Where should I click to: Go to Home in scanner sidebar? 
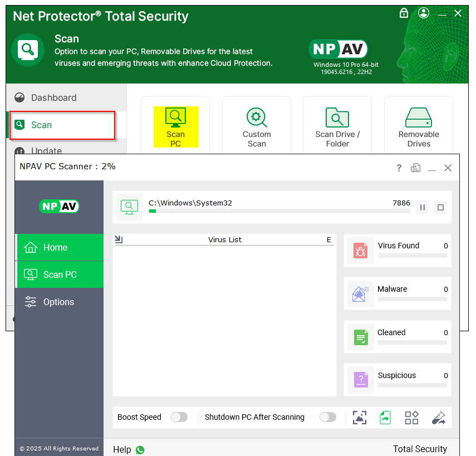[x=60, y=247]
